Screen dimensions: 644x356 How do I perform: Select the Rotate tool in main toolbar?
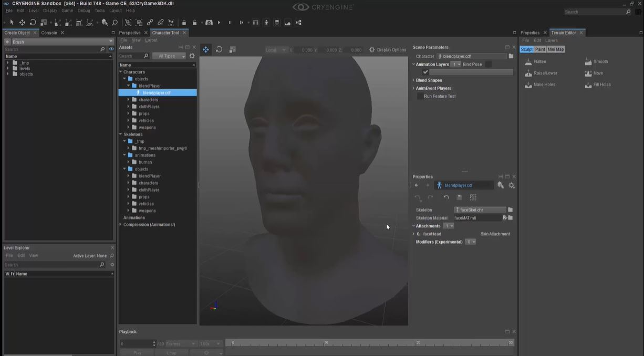[x=33, y=23]
